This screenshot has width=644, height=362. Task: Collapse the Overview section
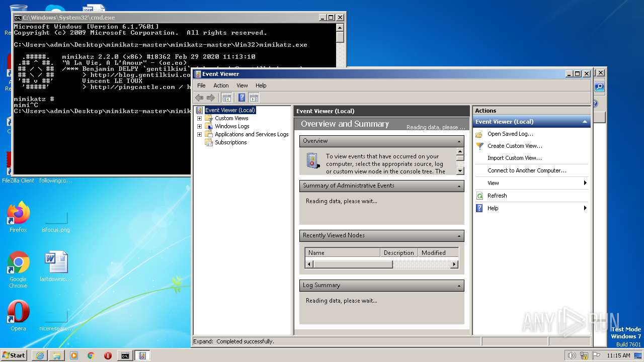(459, 141)
